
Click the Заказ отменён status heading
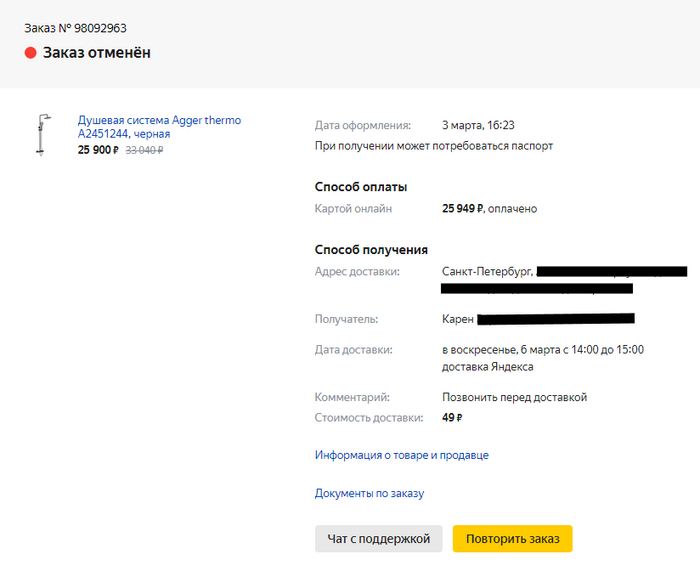tap(96, 53)
